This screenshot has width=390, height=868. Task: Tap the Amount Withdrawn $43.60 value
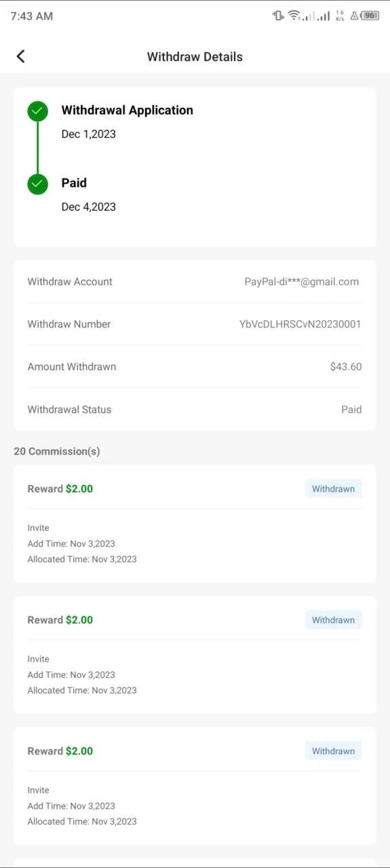pos(346,367)
